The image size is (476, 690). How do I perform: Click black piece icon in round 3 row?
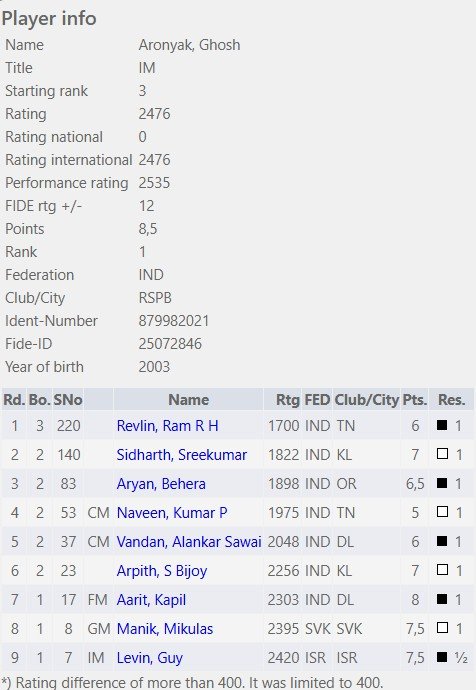pyautogui.click(x=442, y=483)
